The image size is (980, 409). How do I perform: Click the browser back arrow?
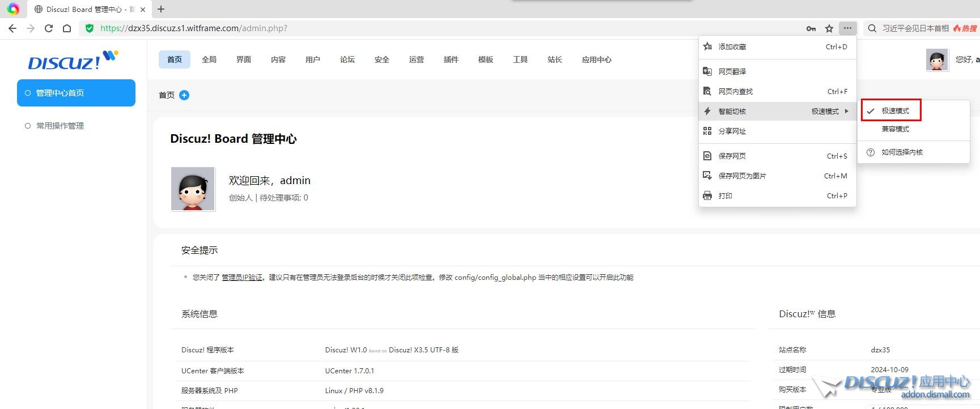pyautogui.click(x=12, y=28)
